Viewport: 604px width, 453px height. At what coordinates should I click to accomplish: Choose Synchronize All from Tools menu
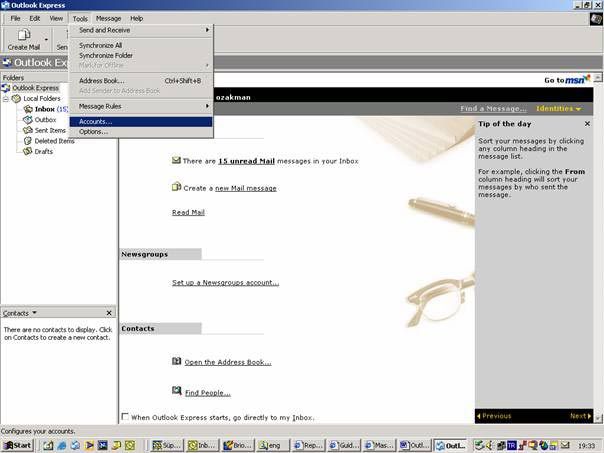141,45
